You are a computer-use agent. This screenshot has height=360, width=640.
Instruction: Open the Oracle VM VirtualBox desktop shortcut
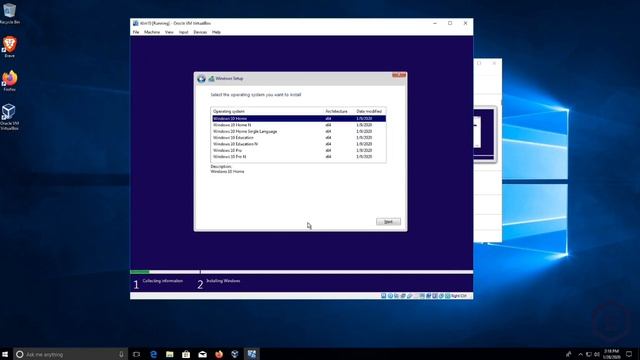point(9,117)
